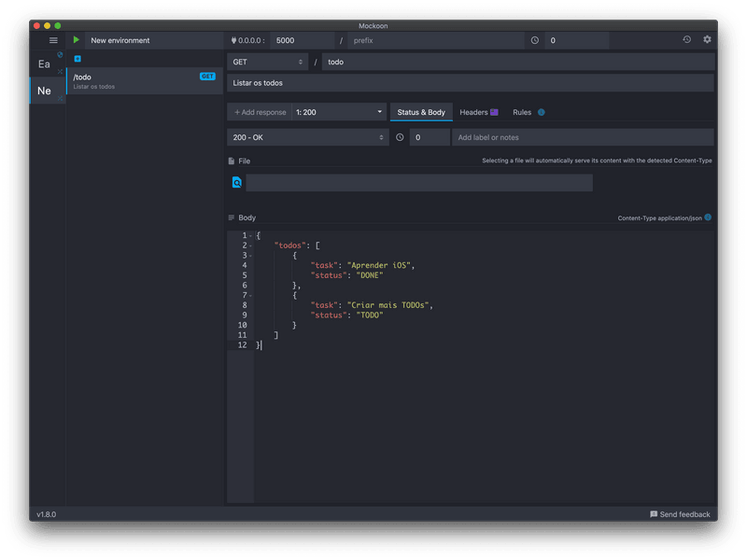Start the environment with green play button

click(x=77, y=40)
